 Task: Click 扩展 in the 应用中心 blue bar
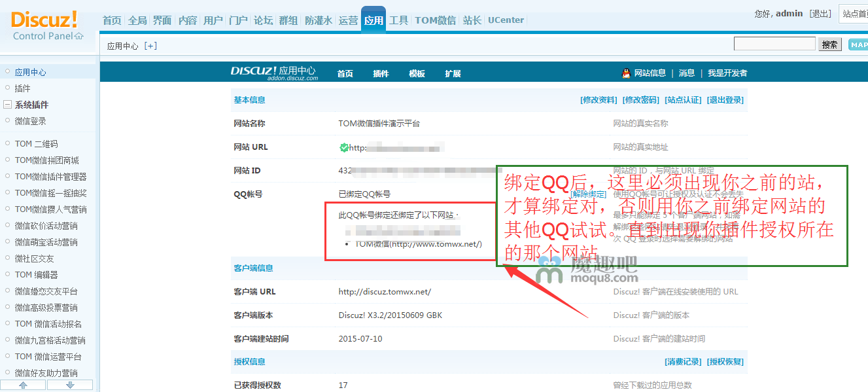point(453,74)
